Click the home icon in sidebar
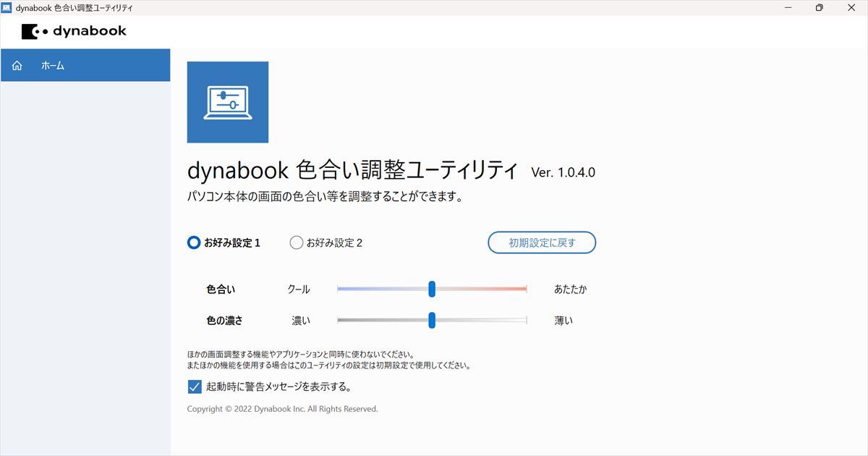The height and width of the screenshot is (456, 868). [17, 66]
